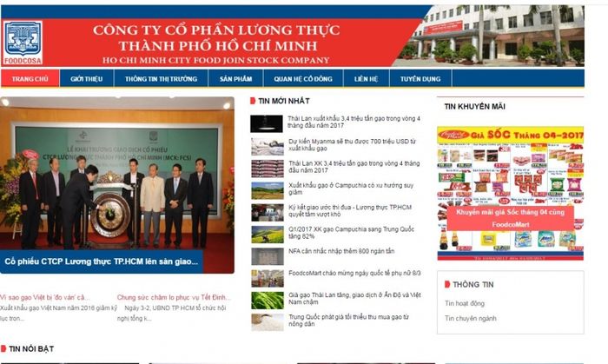Click the FOODCOSA logo
Screen dimensions: 608x364
point(23,43)
